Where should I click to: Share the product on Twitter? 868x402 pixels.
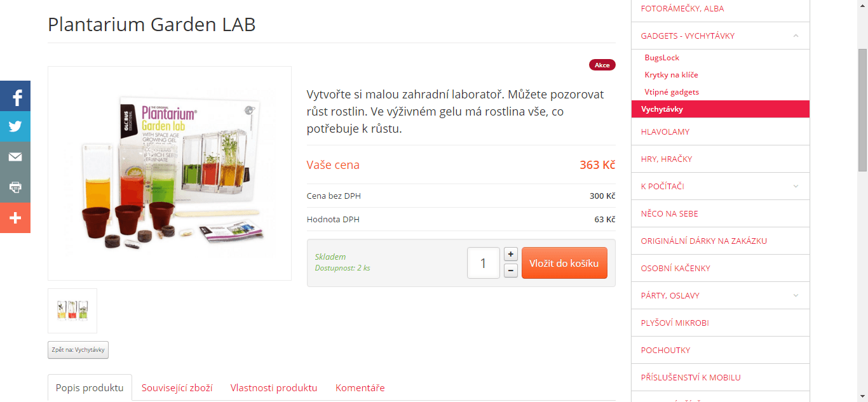coord(15,127)
